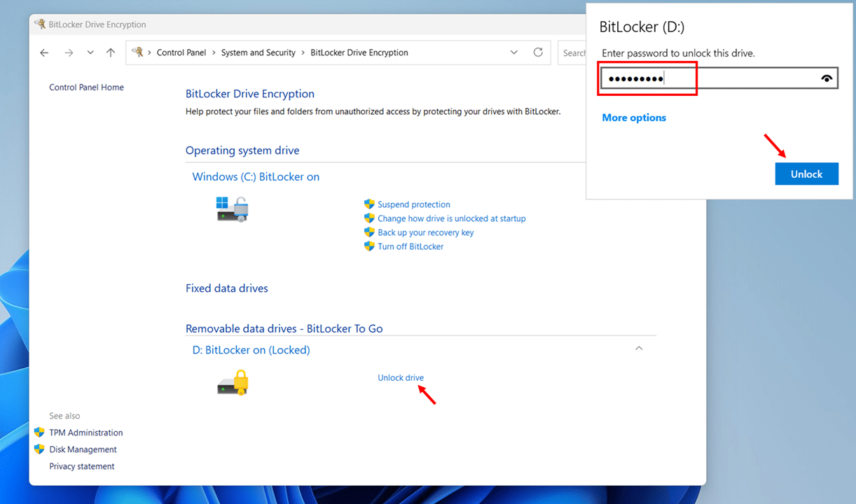The image size is (856, 504).
Task: Select Control Panel in breadcrumb path
Action: pos(181,52)
